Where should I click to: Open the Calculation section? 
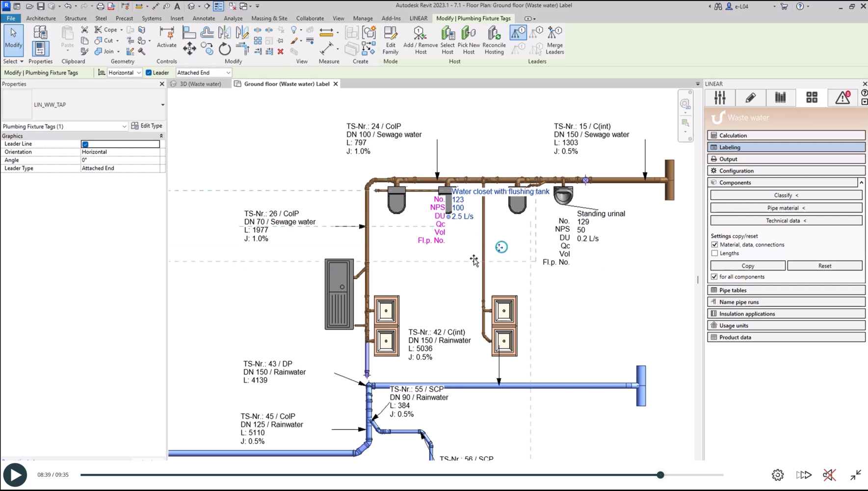786,136
